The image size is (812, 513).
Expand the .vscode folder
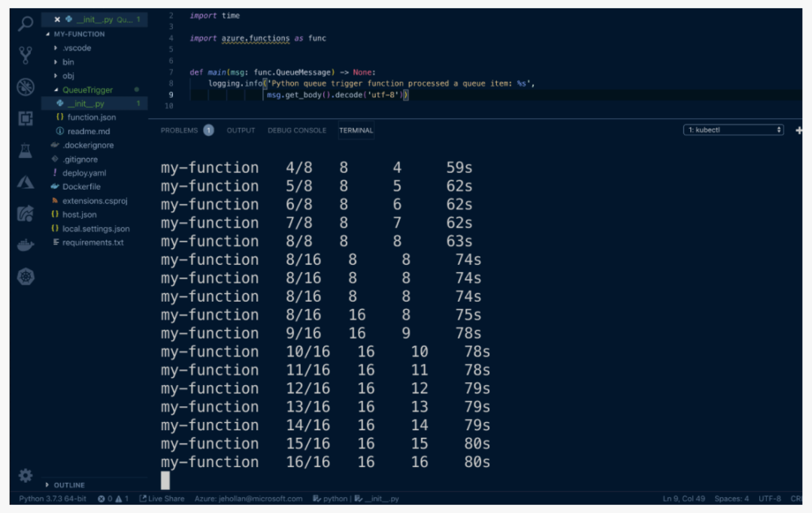(x=77, y=47)
